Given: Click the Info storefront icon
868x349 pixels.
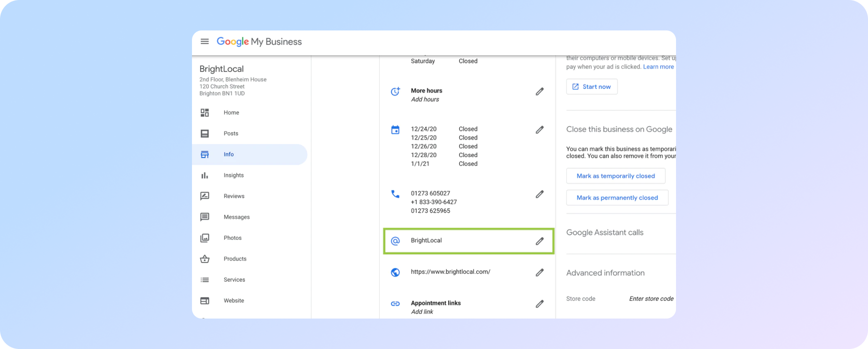Looking at the screenshot, I should (205, 154).
